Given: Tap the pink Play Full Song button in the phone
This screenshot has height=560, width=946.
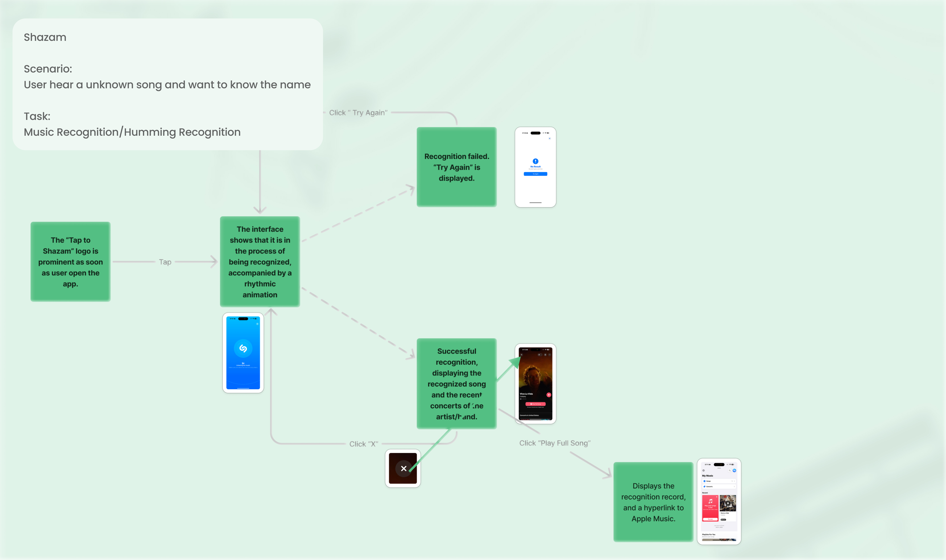Looking at the screenshot, I should (x=536, y=404).
